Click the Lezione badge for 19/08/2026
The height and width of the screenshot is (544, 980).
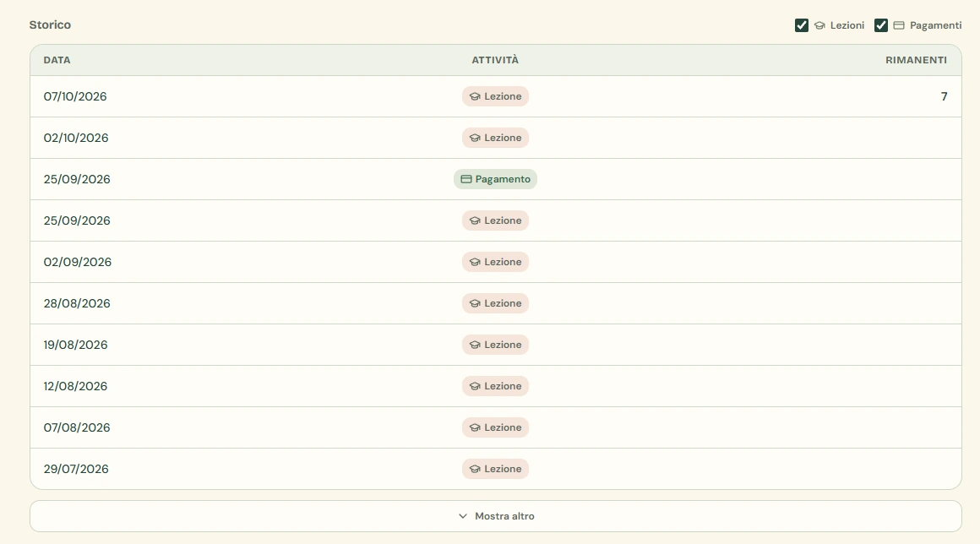coord(495,345)
